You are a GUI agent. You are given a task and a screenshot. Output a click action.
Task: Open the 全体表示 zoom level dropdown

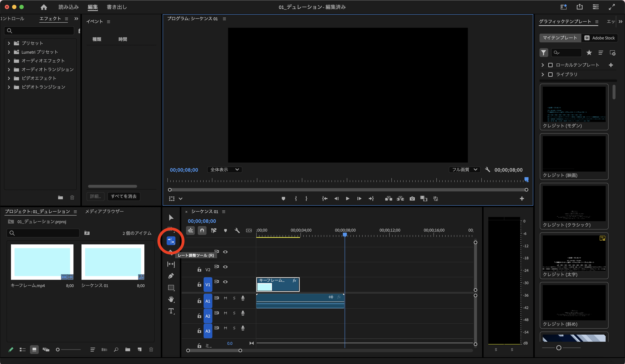(224, 170)
